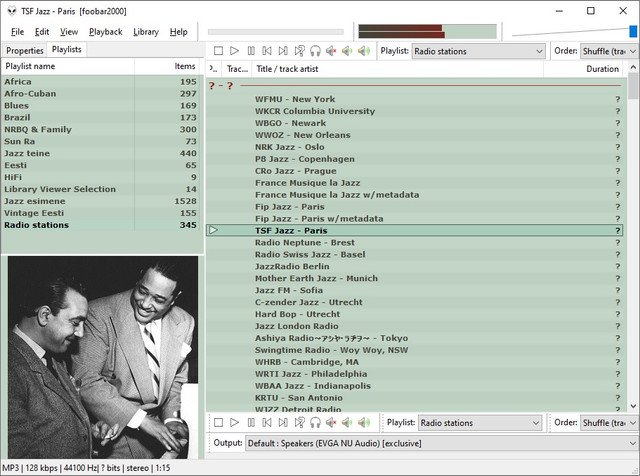This screenshot has height=476, width=640.
Task: Open the Library menu
Action: point(146,31)
